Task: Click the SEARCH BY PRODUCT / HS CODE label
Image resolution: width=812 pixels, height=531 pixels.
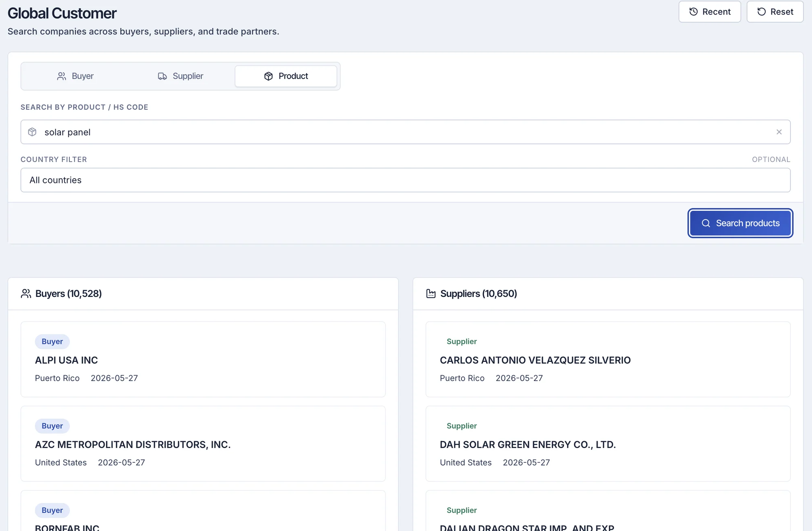Action: pos(84,107)
